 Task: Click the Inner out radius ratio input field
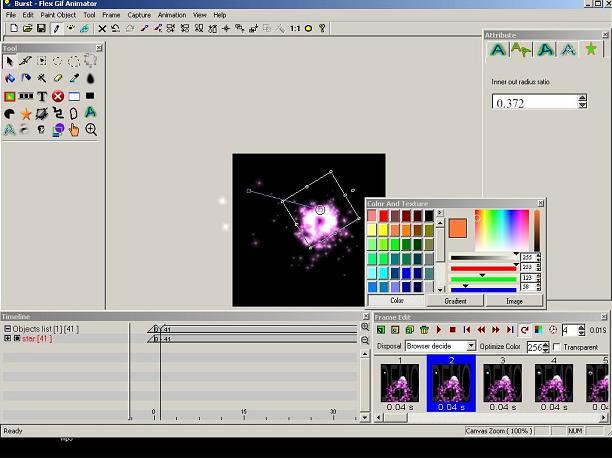tap(534, 102)
